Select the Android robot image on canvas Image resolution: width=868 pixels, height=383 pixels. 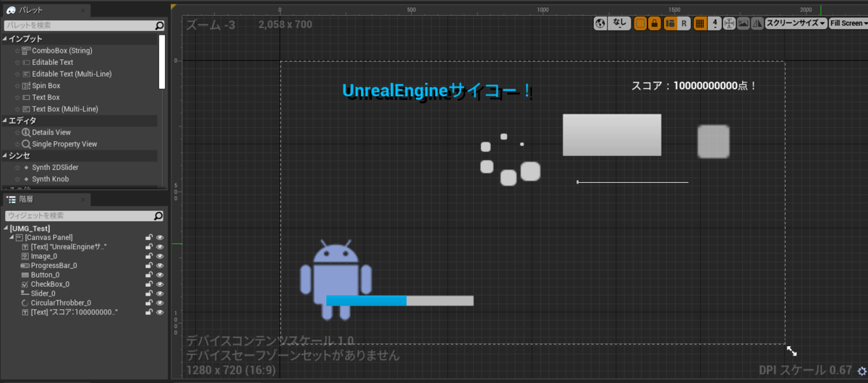[x=336, y=280]
